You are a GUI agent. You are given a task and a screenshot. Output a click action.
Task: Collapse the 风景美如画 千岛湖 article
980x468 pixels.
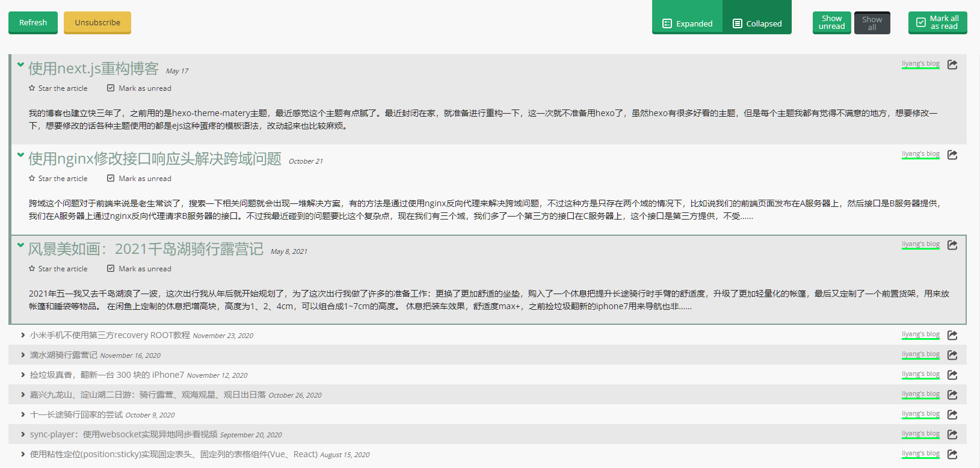tap(20, 245)
